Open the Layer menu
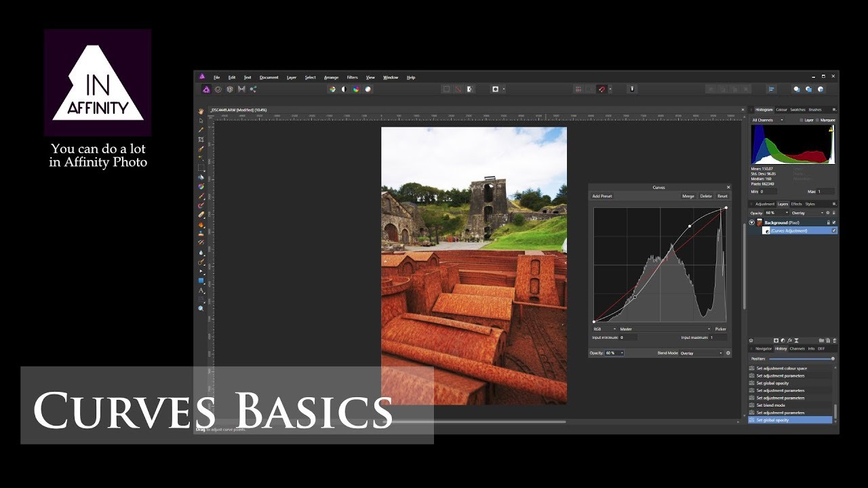Image resolution: width=868 pixels, height=488 pixels. click(x=292, y=77)
